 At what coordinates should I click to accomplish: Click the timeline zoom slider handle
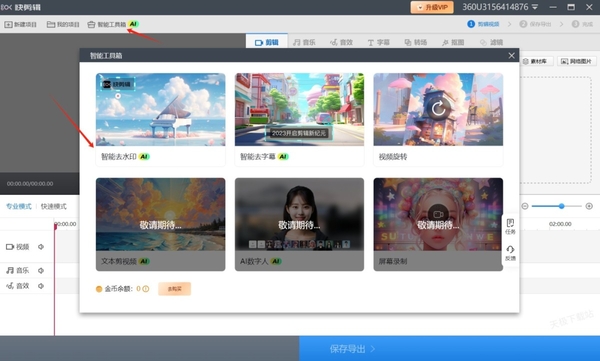click(561, 206)
